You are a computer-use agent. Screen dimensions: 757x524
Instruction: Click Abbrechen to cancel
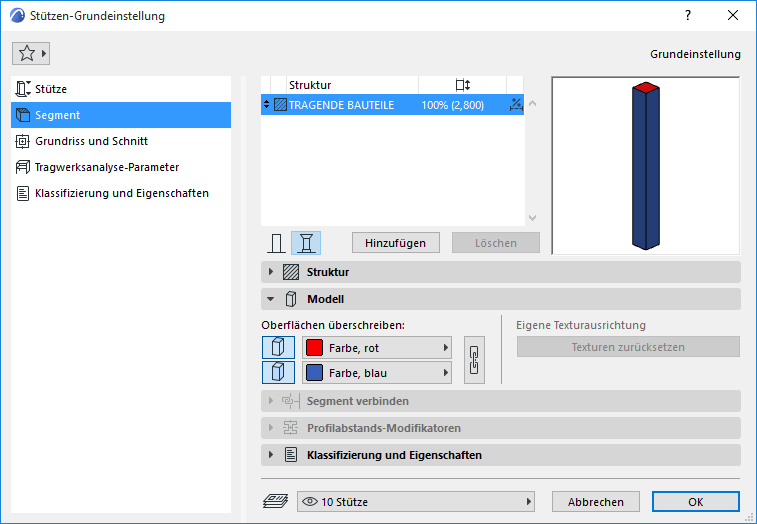596,502
